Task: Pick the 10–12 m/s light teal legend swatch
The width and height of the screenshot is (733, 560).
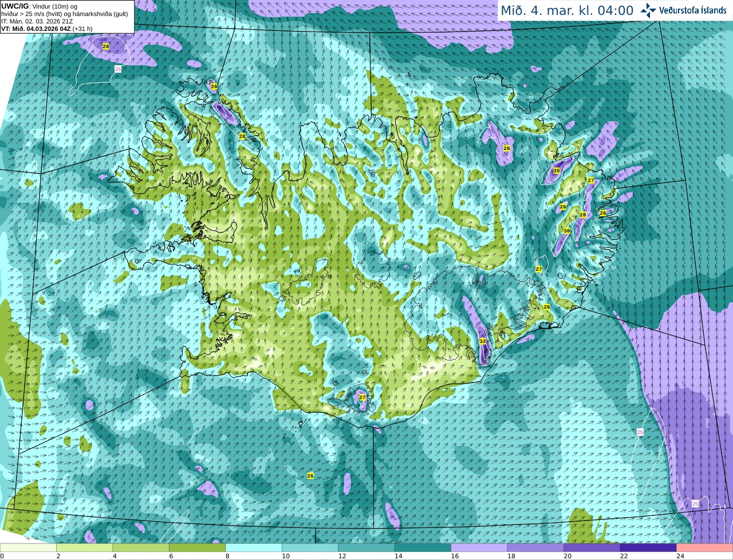Action: point(310,547)
